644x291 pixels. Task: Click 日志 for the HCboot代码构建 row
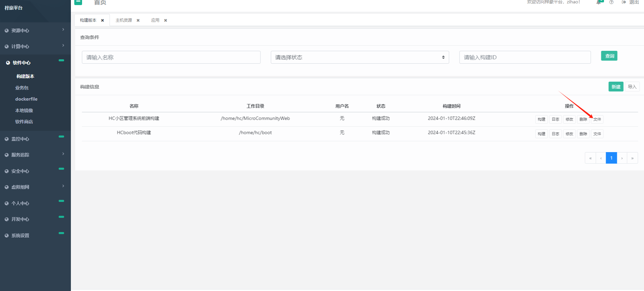555,134
